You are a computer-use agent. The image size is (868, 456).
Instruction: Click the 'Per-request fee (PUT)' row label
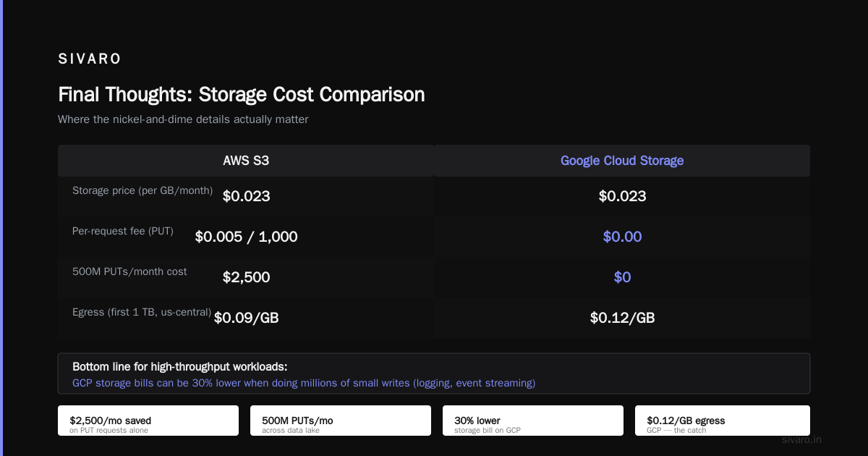pos(123,231)
